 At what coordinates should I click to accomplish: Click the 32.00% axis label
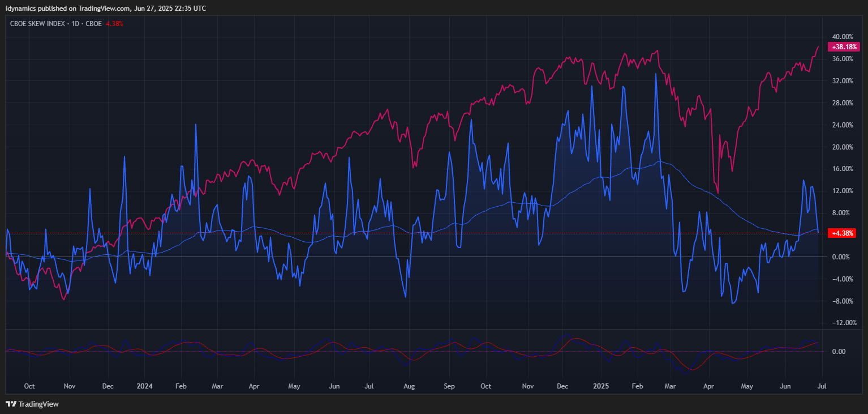[x=843, y=81]
